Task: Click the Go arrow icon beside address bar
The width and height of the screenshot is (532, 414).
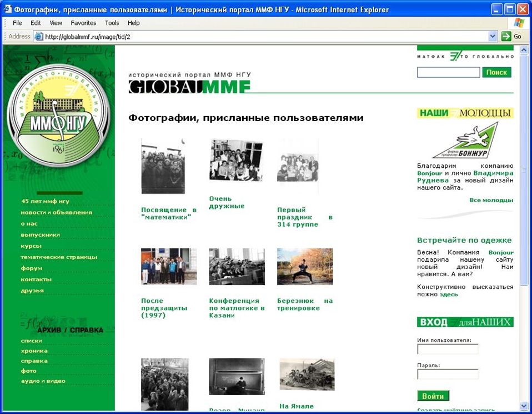Action: pyautogui.click(x=506, y=36)
